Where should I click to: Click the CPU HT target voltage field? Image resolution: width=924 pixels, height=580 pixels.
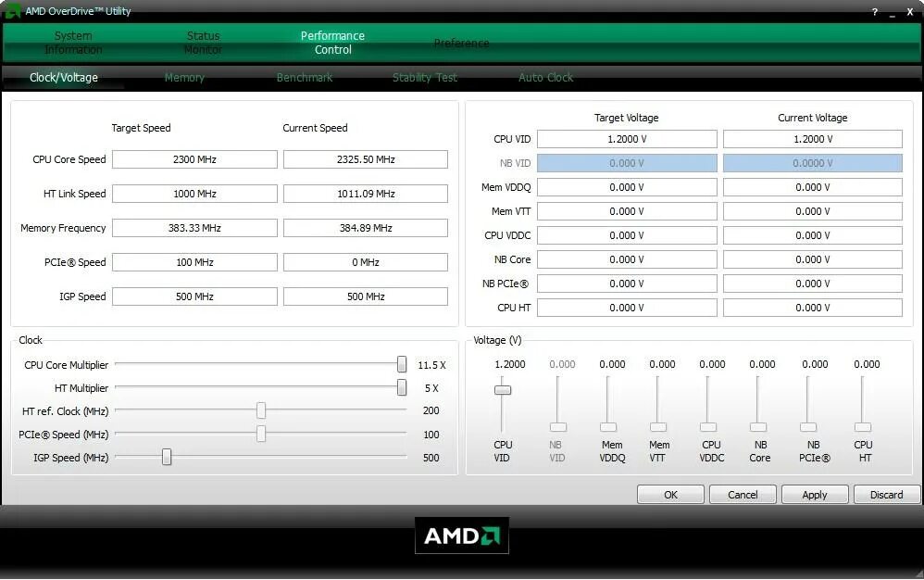[x=627, y=308]
